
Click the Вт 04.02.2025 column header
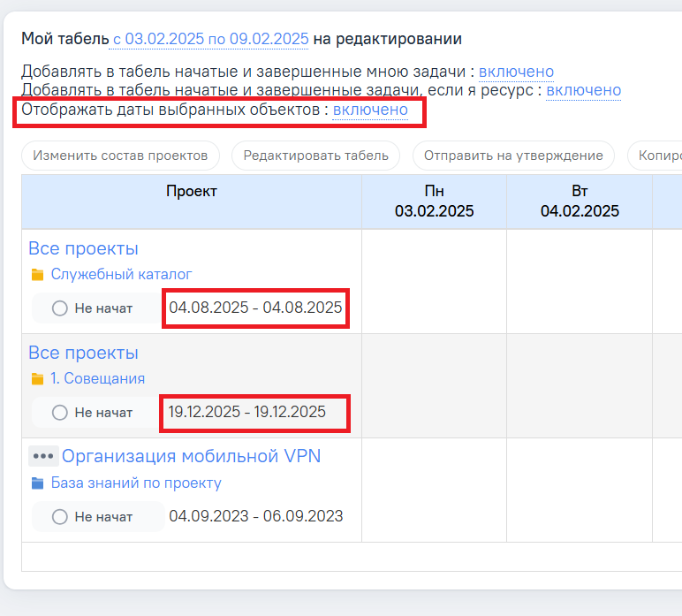pyautogui.click(x=580, y=202)
